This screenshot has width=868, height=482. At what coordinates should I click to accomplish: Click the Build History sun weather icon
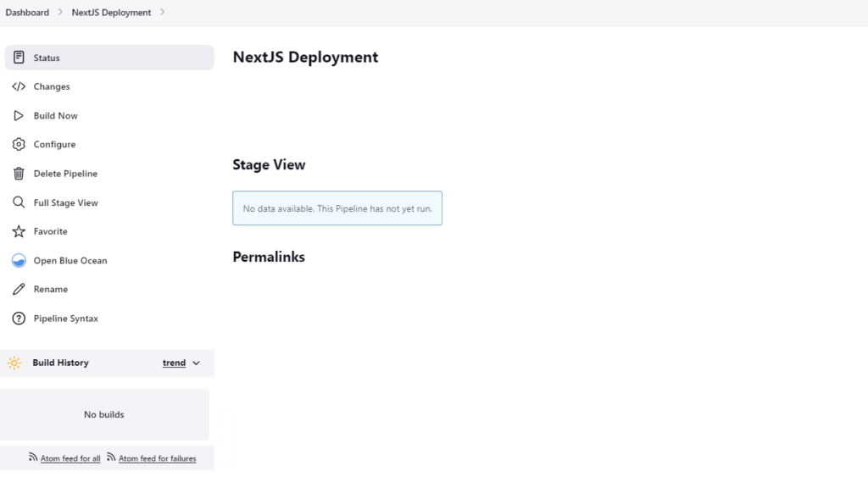[x=14, y=363]
